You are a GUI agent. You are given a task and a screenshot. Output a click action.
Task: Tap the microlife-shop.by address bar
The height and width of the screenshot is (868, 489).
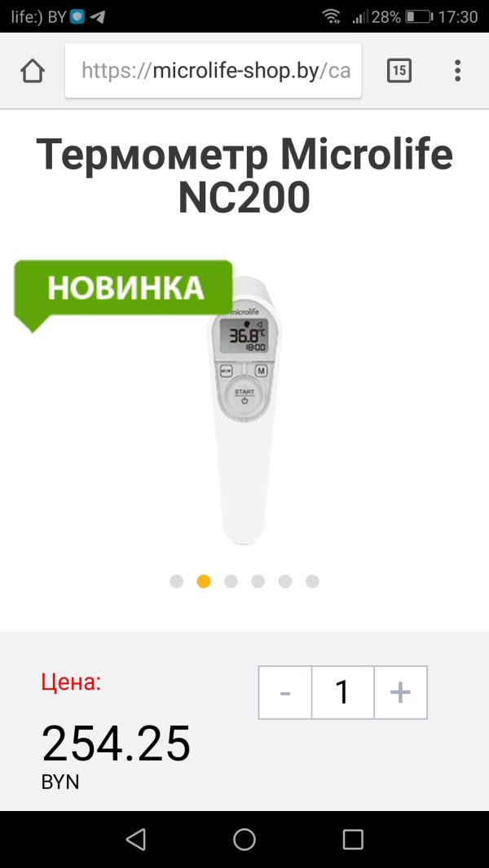[x=214, y=71]
